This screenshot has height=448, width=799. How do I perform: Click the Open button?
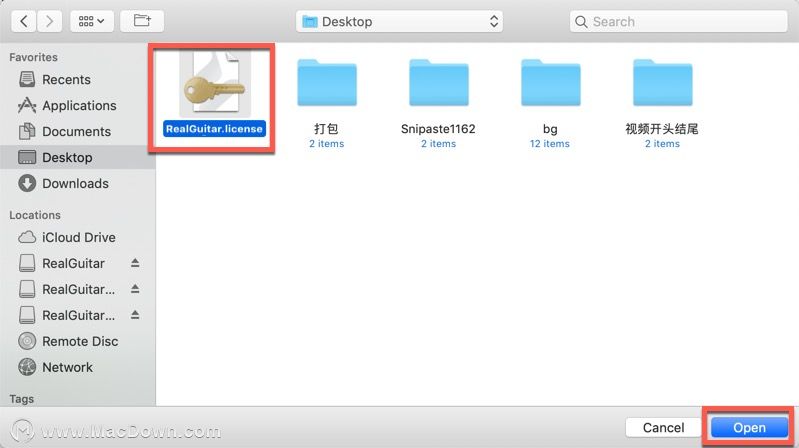(749, 428)
